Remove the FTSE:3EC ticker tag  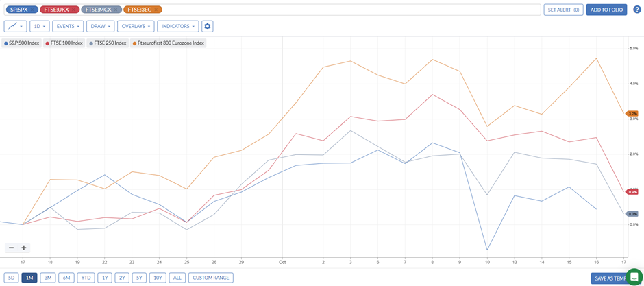pos(157,10)
